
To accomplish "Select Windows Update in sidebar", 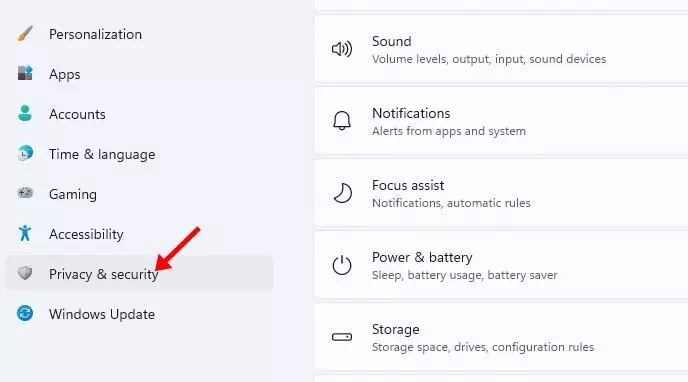I will (139, 314).
